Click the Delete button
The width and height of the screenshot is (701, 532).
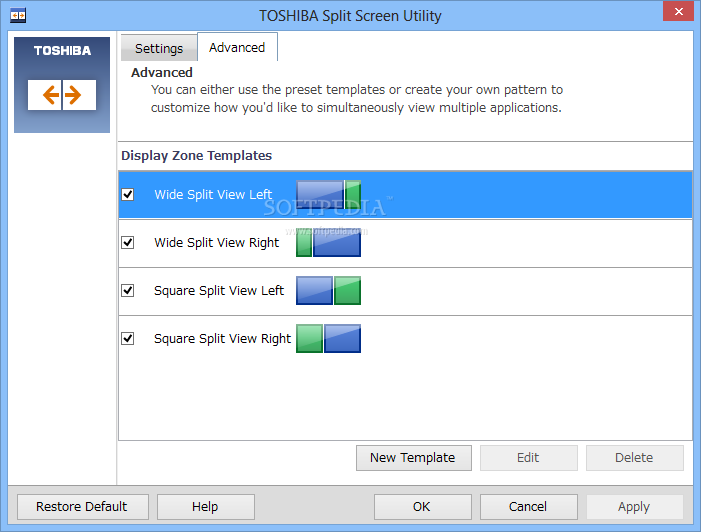[634, 458]
